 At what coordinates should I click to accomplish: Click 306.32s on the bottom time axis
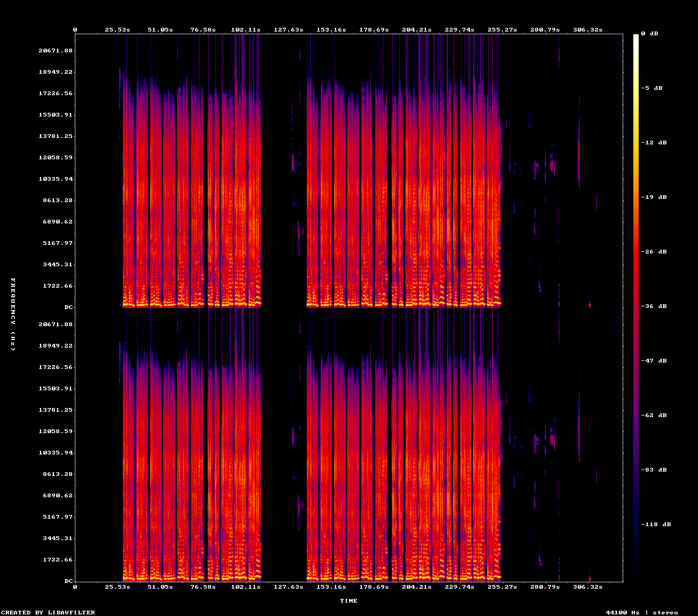coord(588,587)
